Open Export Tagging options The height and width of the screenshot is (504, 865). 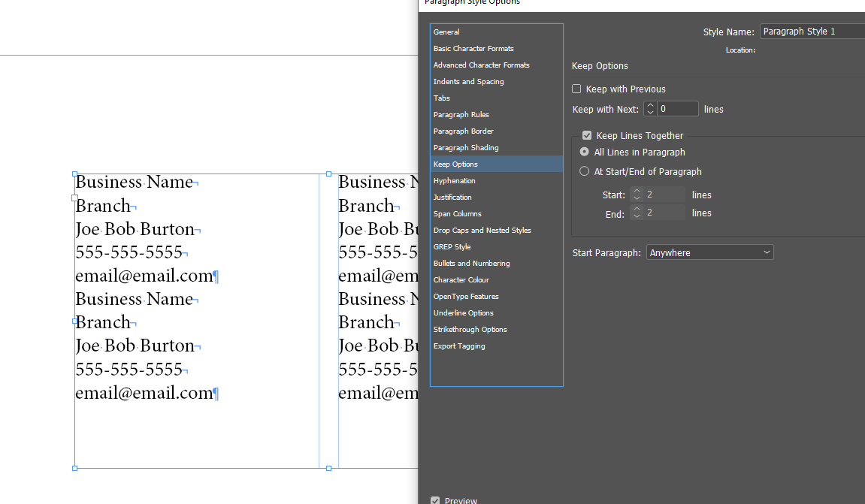click(459, 346)
